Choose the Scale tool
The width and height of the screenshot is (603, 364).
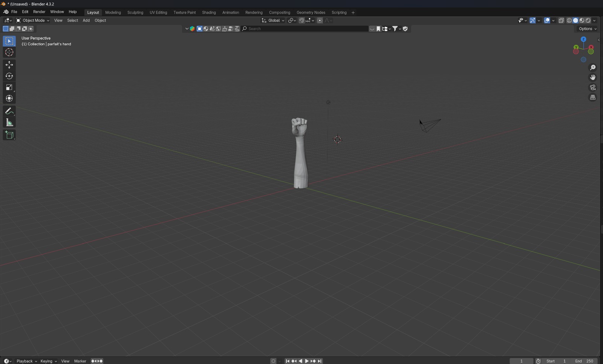point(9,87)
